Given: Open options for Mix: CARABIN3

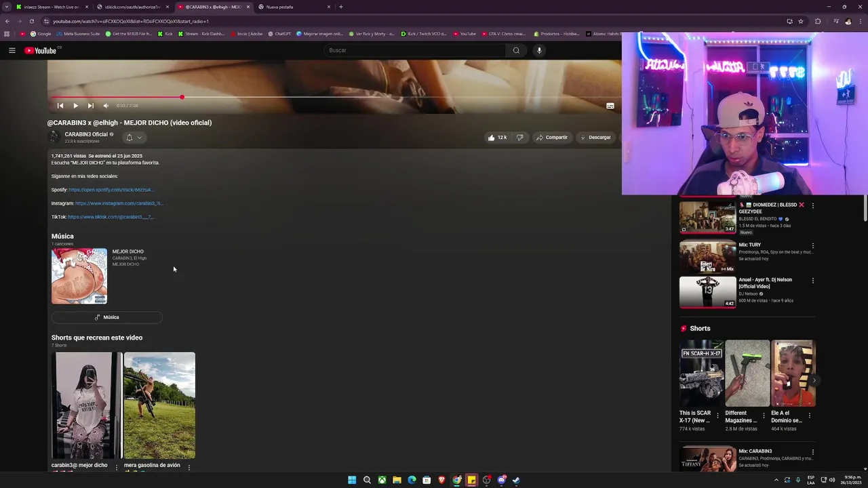Looking at the screenshot, I should 813,452.
